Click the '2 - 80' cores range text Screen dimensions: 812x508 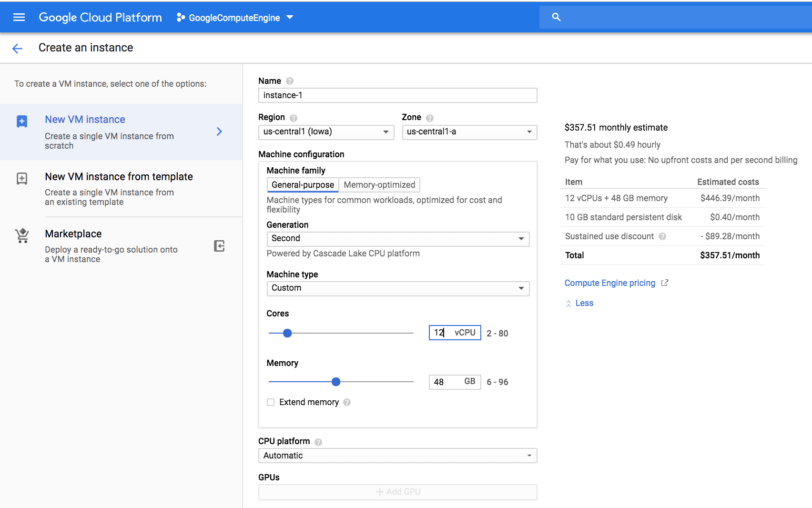pos(497,334)
